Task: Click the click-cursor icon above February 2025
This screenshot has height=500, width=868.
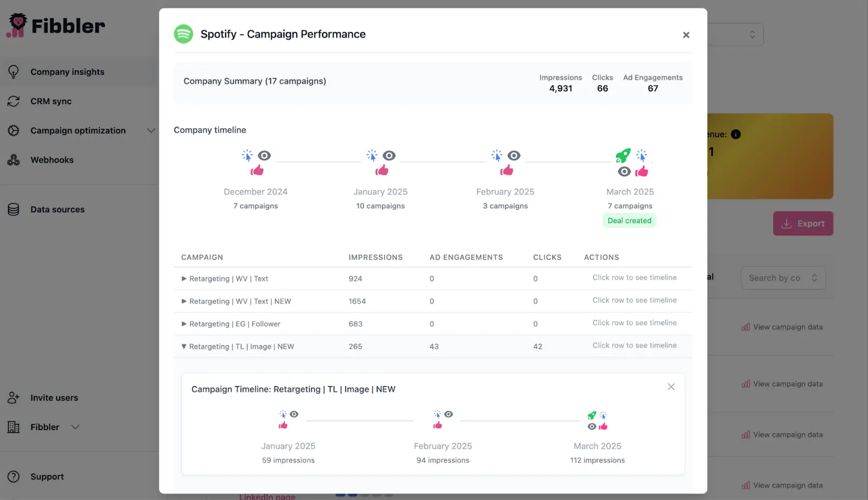Action: click(496, 156)
